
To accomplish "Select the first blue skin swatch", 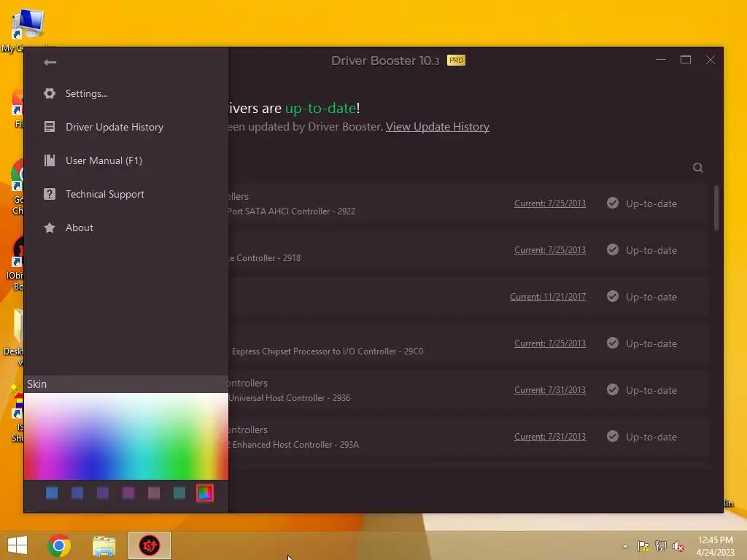I will pyautogui.click(x=52, y=494).
